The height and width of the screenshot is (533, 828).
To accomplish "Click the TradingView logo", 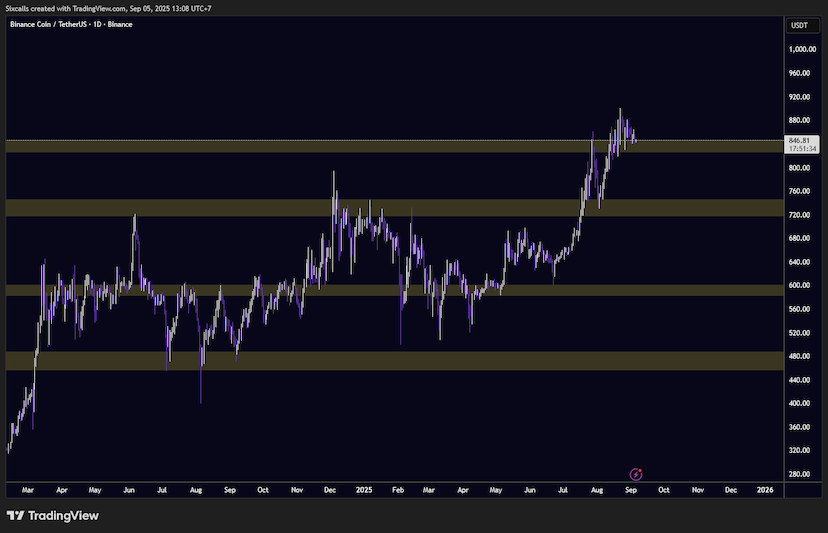I will coord(52,516).
